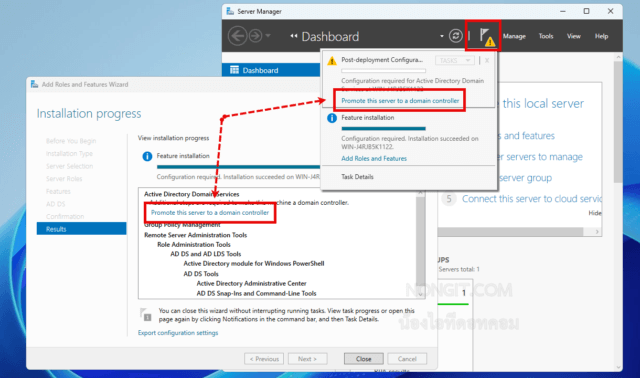Click the Server Manager back arrow

pos(237,36)
